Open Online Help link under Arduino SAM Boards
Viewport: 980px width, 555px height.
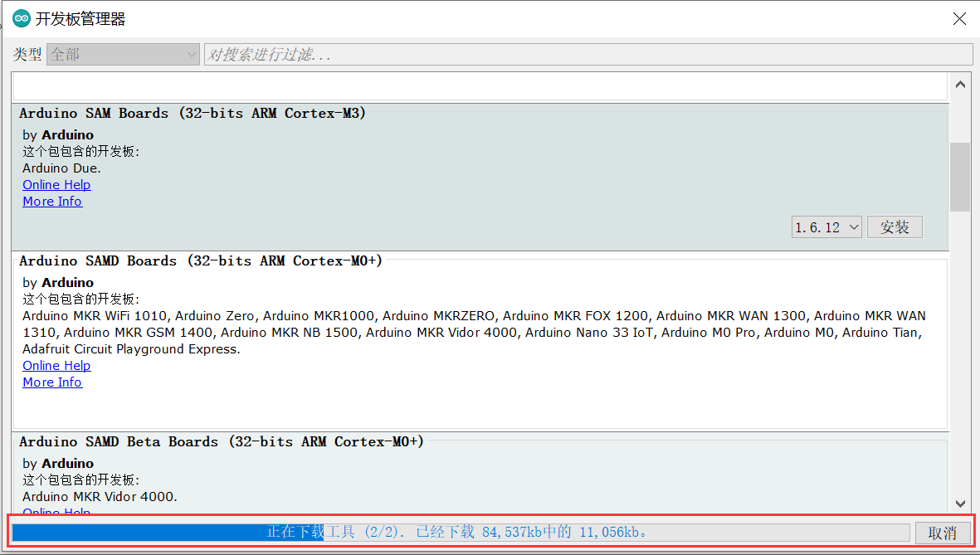pyautogui.click(x=57, y=185)
